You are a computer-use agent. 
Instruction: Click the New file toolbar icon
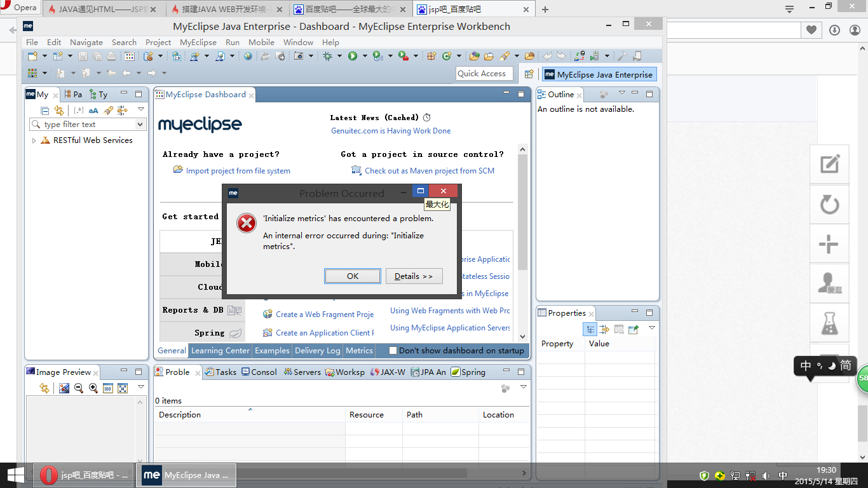click(32, 57)
